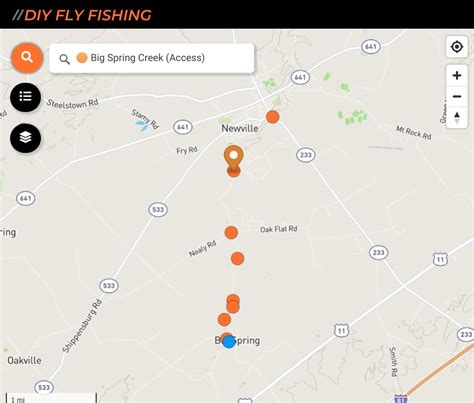Open the list view menu button

coord(26,97)
